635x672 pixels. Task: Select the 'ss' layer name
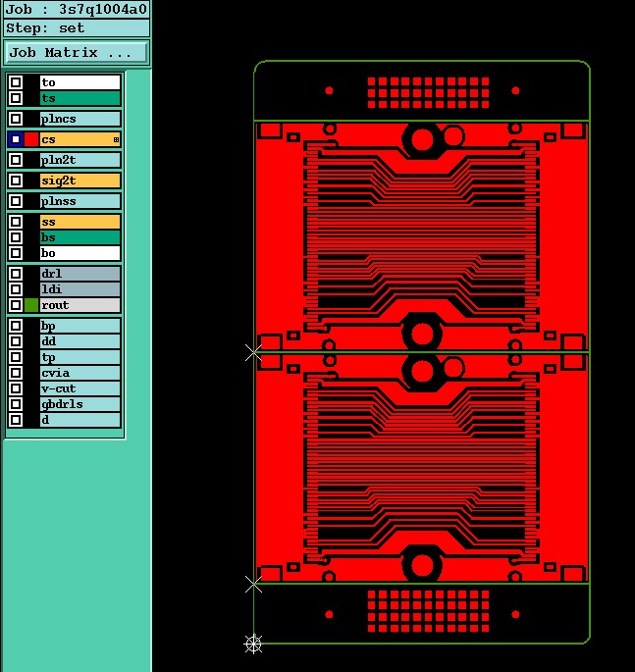[x=80, y=222]
